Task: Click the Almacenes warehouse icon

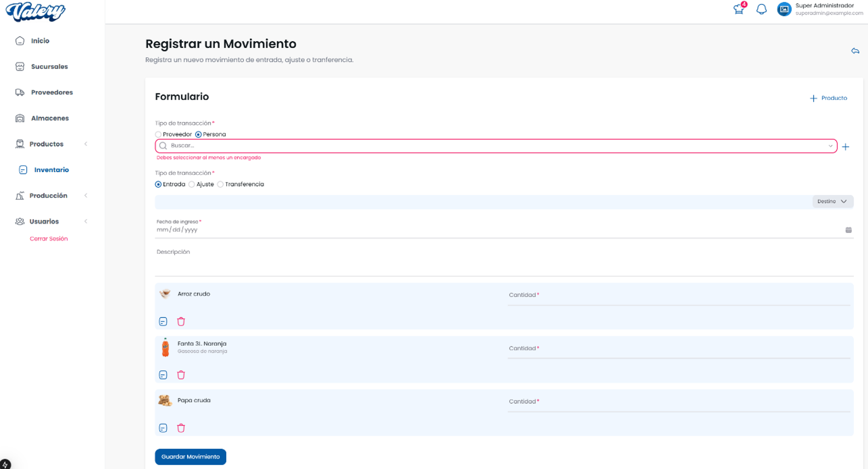Action: 20,118
